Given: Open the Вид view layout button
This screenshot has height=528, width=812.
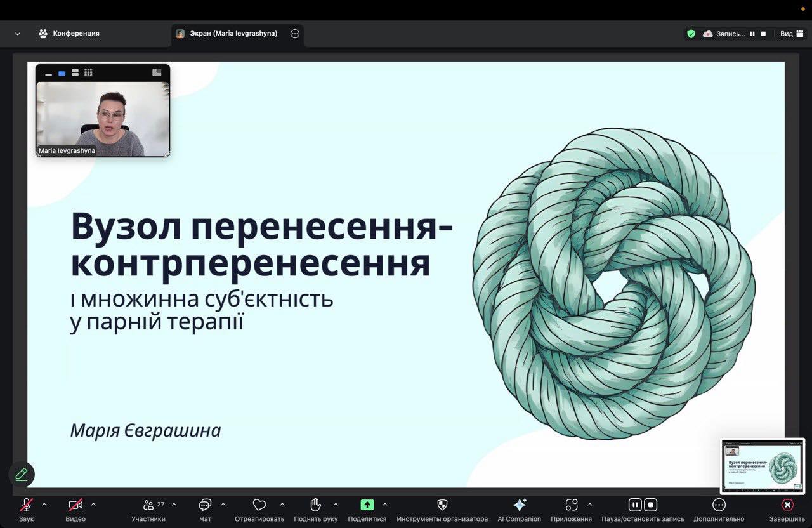Looking at the screenshot, I should pyautogui.click(x=790, y=34).
